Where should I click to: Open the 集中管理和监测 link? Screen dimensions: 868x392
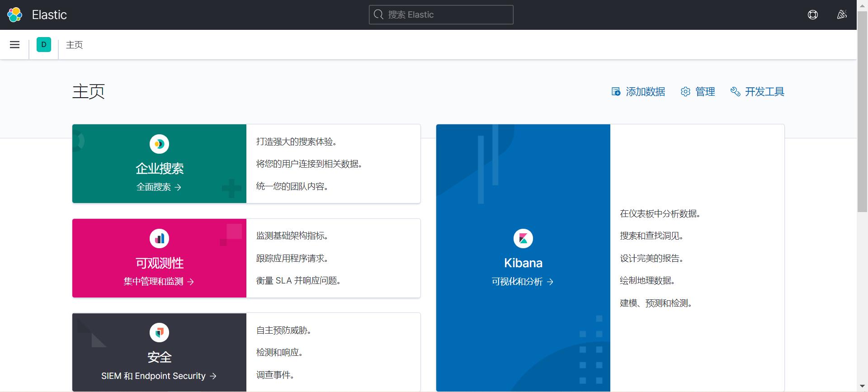159,282
